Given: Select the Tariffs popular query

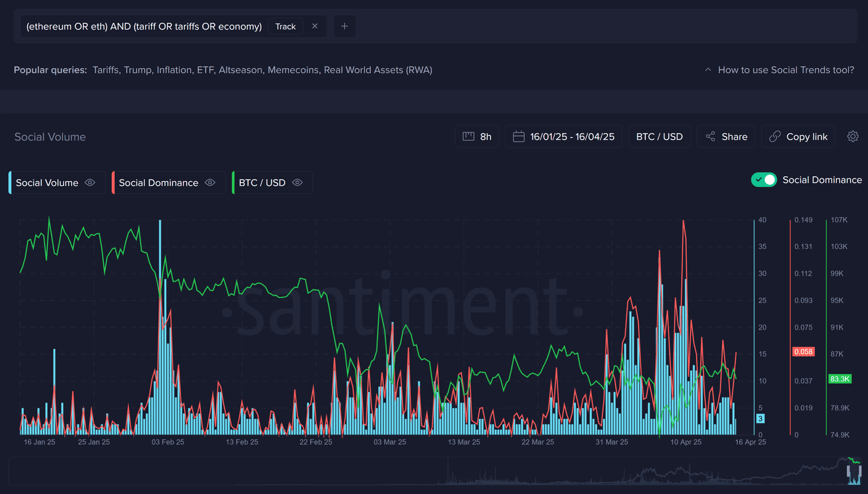Looking at the screenshot, I should [x=106, y=70].
